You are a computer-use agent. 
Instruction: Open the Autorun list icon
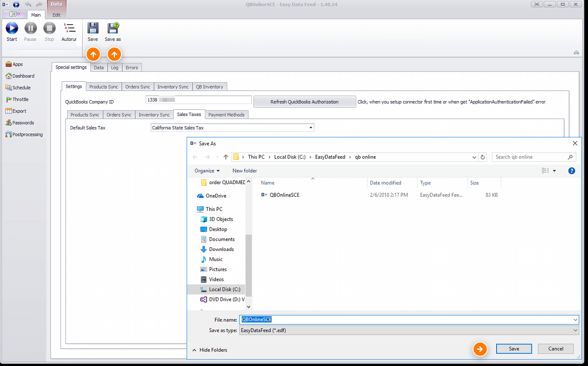[x=69, y=29]
